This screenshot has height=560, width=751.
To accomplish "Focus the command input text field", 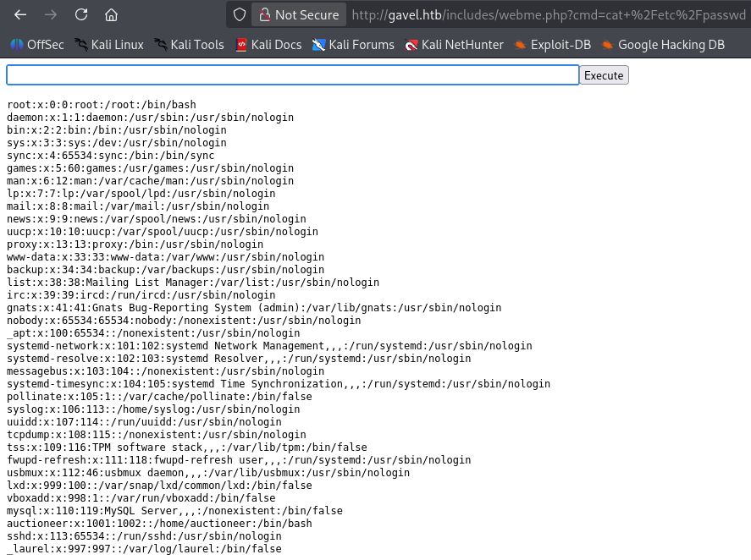I will [x=292, y=75].
